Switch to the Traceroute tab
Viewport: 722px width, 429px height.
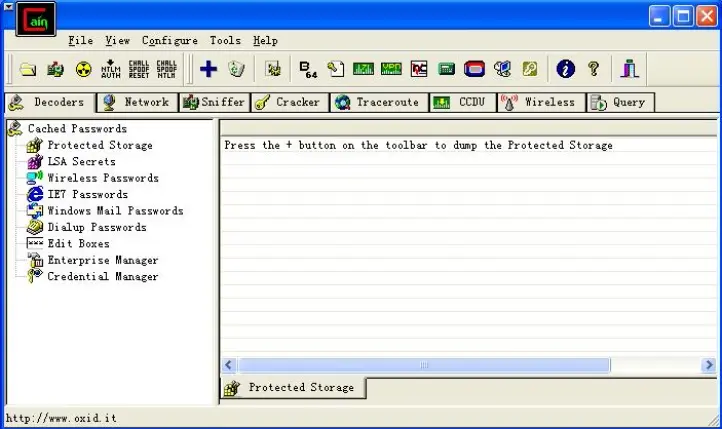point(379,102)
